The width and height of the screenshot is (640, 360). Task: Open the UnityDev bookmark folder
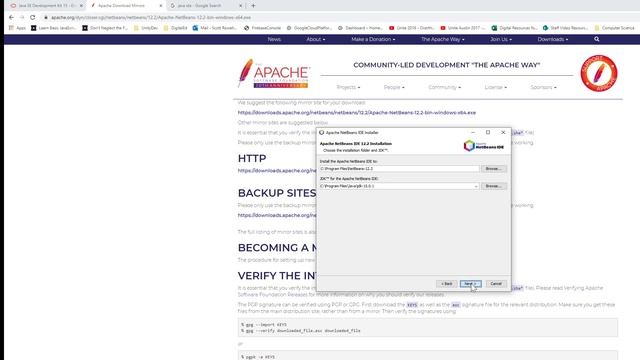(x=146, y=28)
